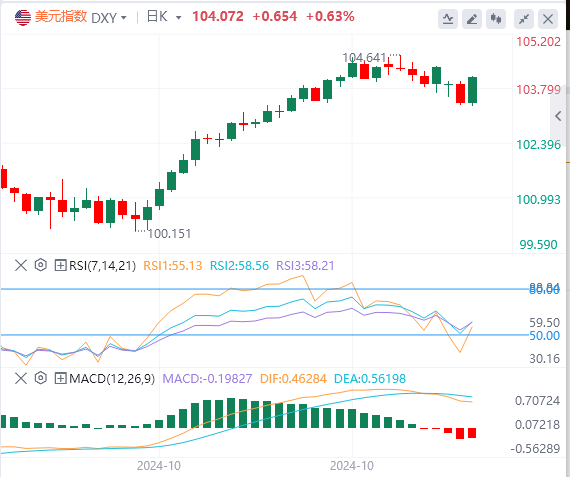Screen dimensions: 570x477
Task: Remove the MACD indicator panel
Action: 21,378
